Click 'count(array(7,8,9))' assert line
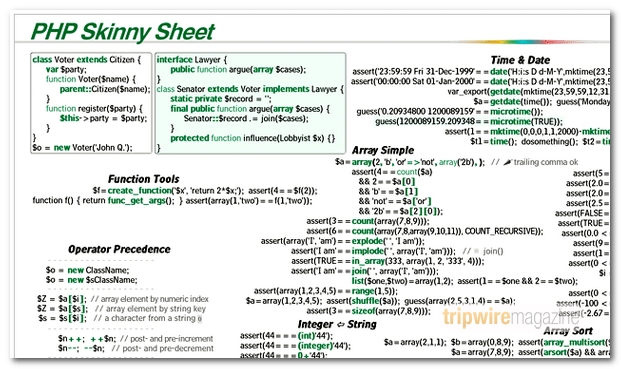This screenshot has width=621, height=369. 368,221
